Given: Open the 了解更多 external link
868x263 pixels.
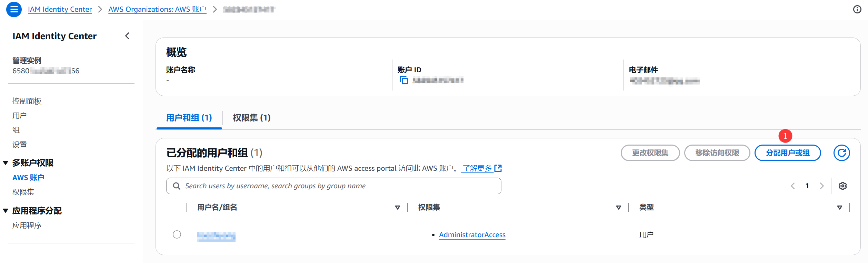Looking at the screenshot, I should pos(481,168).
